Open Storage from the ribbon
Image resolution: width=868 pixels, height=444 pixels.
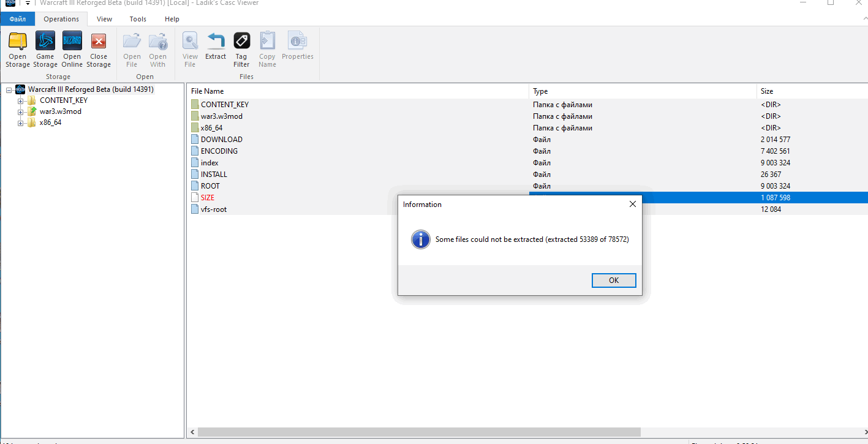18,50
